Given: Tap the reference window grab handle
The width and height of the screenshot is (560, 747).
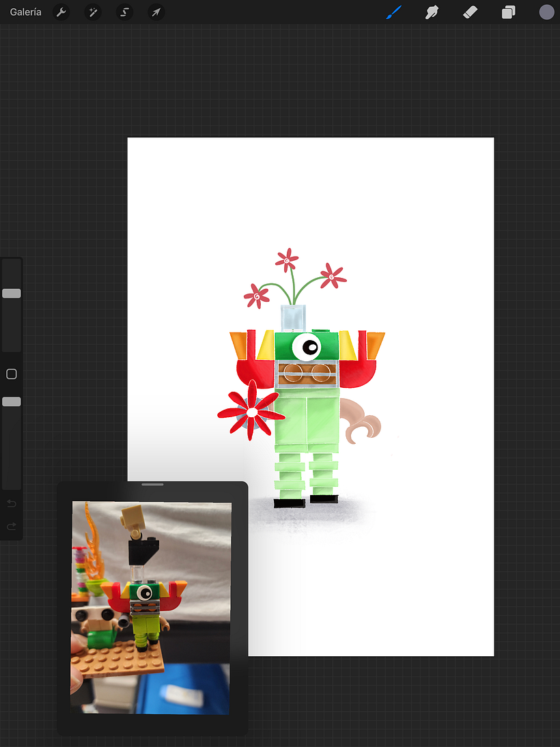Looking at the screenshot, I should coord(152,485).
